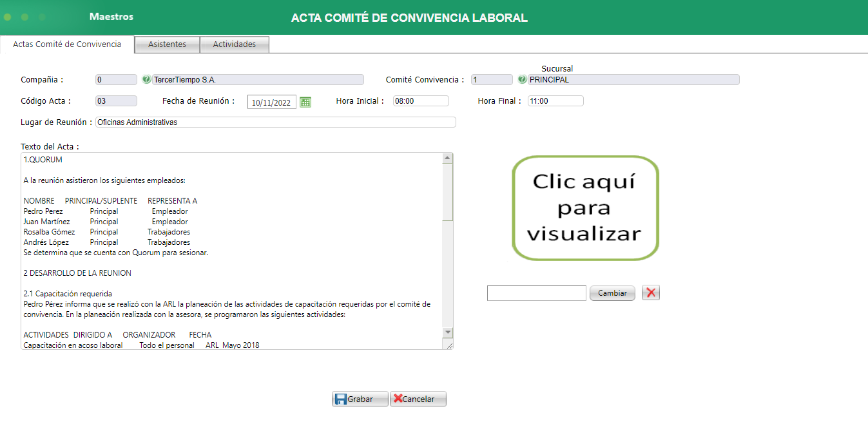Click the green help icon beside Compañia
This screenshot has height=422, width=868.
[x=146, y=79]
